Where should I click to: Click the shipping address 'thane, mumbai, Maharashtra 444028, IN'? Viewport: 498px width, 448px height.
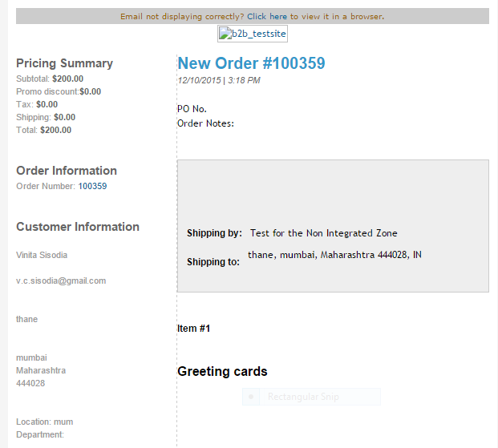click(334, 255)
